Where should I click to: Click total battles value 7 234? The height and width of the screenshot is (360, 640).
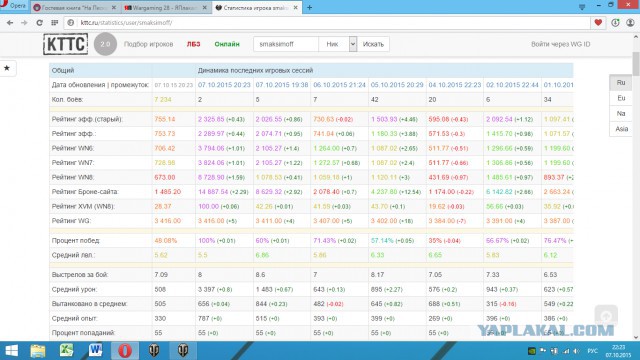(163, 99)
